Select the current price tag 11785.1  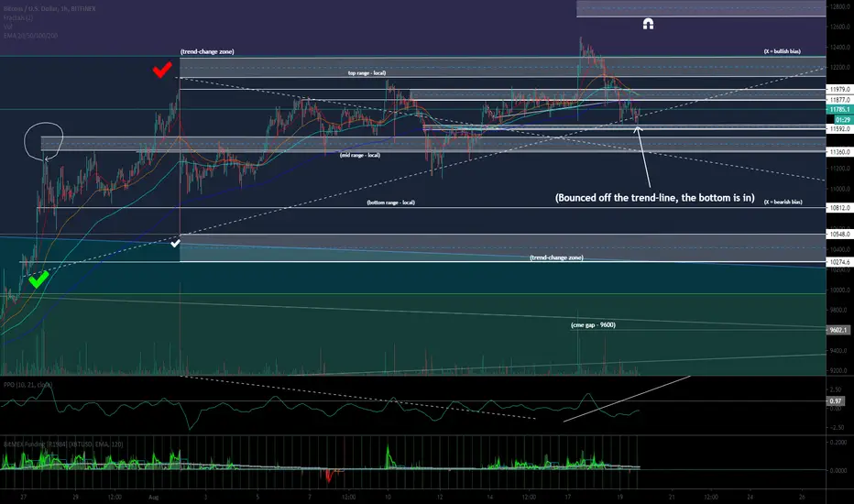point(839,110)
